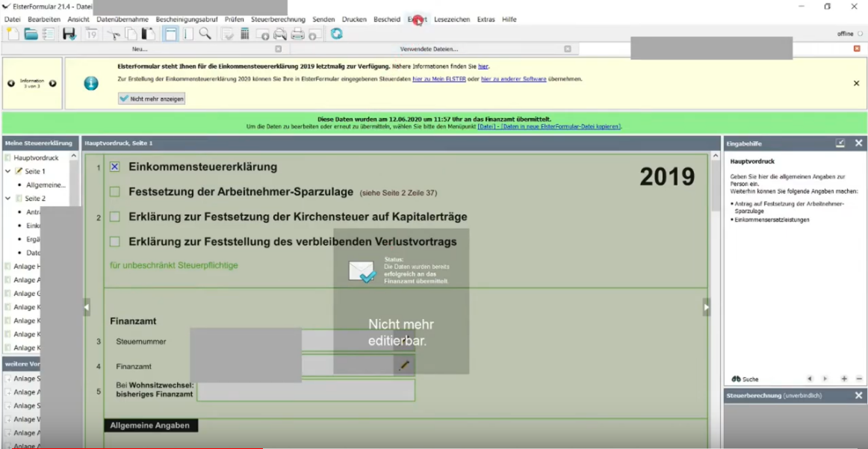
Task: Click the binoculars Suche icon
Action: pos(737,380)
